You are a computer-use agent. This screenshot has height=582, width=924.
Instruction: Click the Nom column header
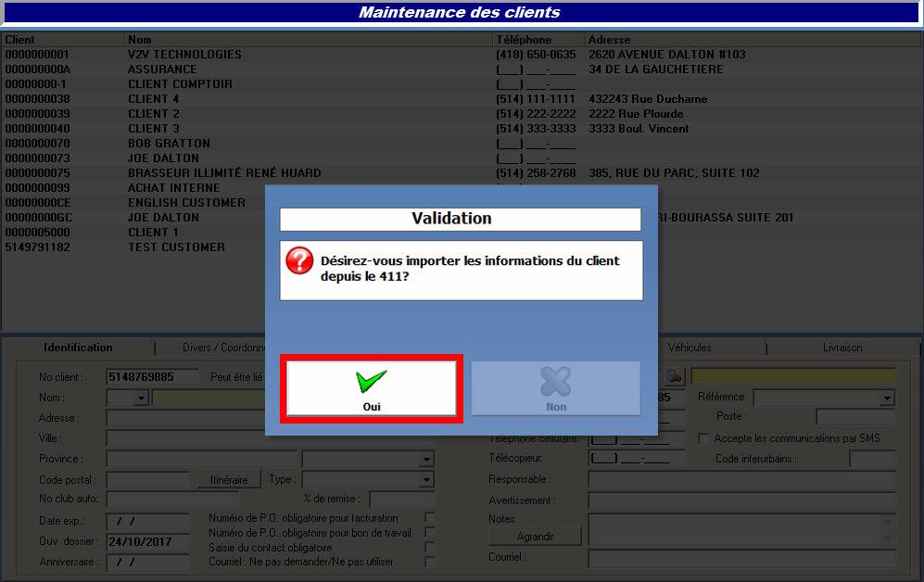(x=310, y=40)
